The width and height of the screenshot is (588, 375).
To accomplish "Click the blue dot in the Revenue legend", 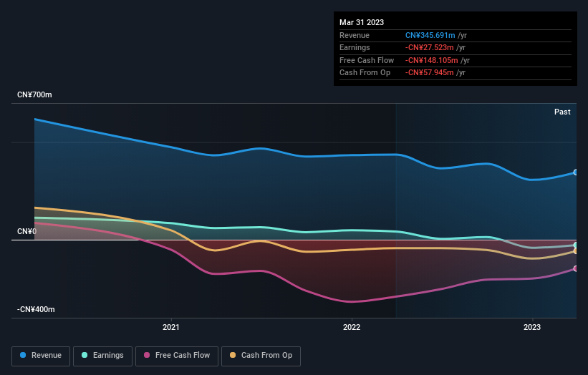I will (24, 355).
